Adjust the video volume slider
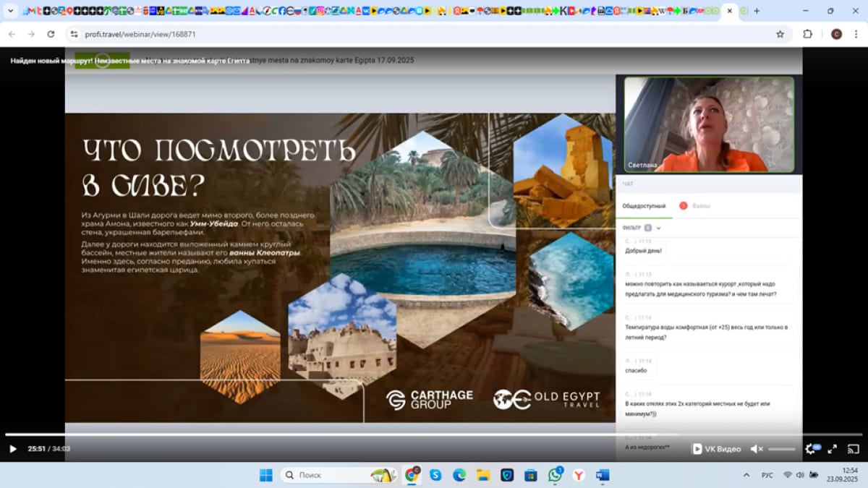868x488 pixels. tap(781, 449)
